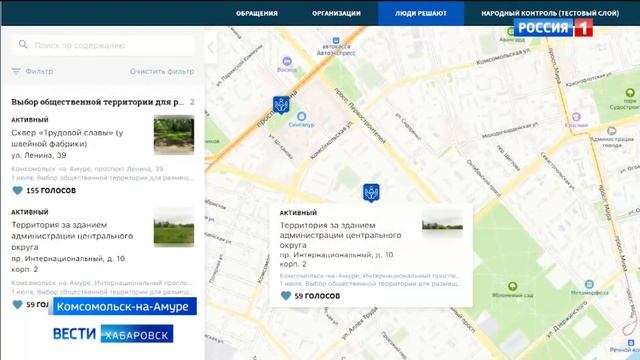This screenshot has height=360, width=640.
Task: Click the filter lines icon
Action: (16, 71)
